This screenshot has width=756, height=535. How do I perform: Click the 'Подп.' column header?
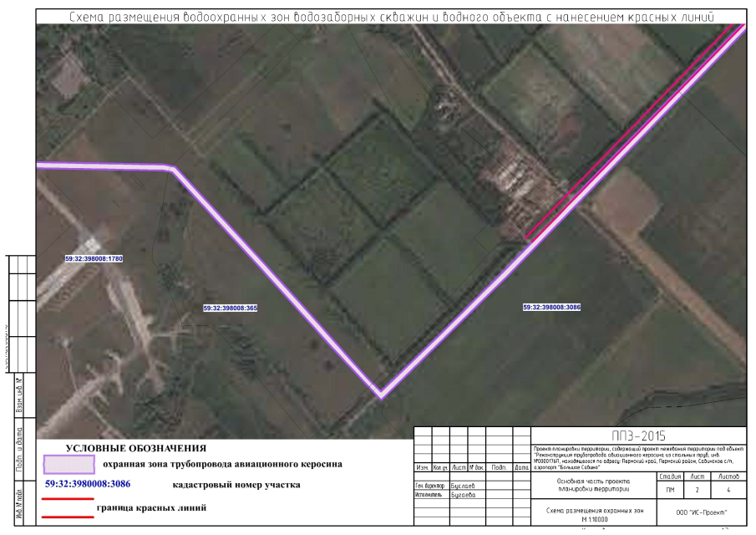(499, 467)
